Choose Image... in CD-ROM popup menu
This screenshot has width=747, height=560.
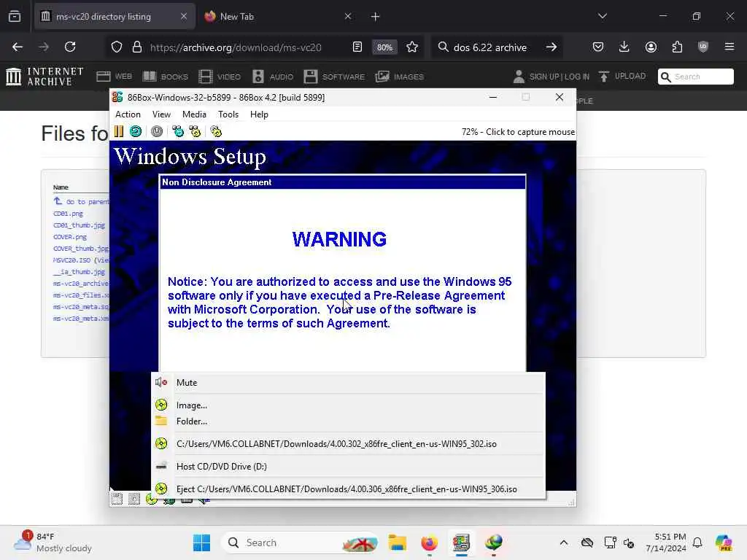click(x=348, y=405)
